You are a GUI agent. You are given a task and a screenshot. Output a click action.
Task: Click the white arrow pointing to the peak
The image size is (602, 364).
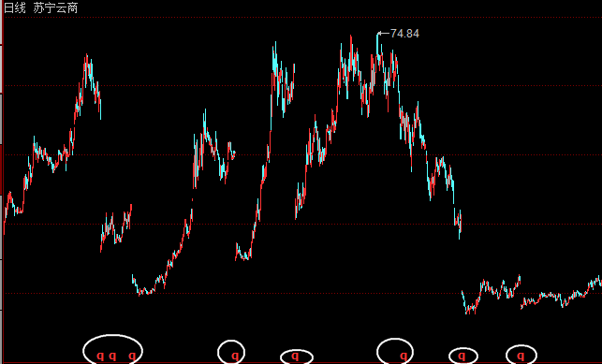[x=383, y=34]
